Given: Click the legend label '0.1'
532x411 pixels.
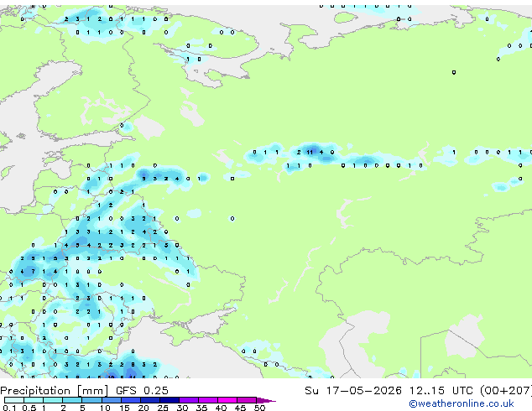Looking at the screenshot, I should point(10,408).
